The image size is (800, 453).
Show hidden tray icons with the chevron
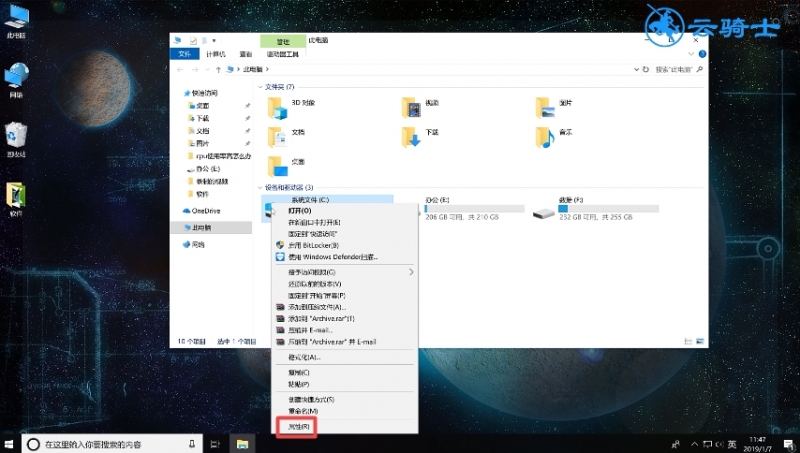pos(694,444)
